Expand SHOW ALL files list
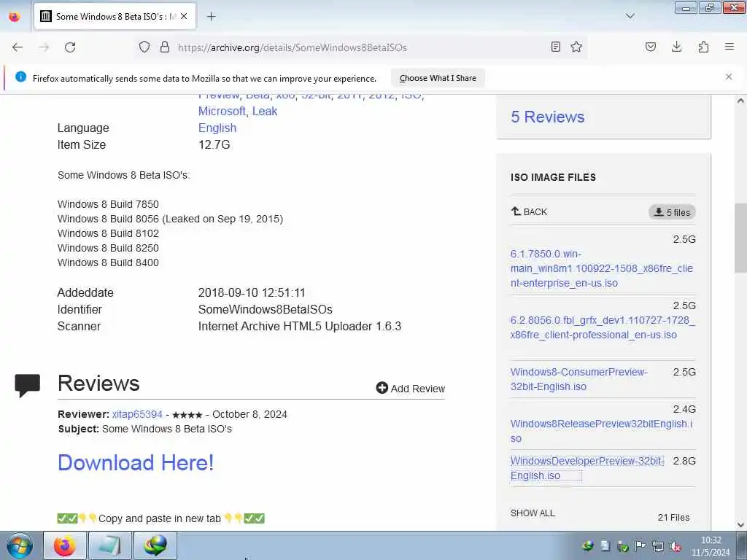This screenshot has height=560, width=747. pos(532,513)
